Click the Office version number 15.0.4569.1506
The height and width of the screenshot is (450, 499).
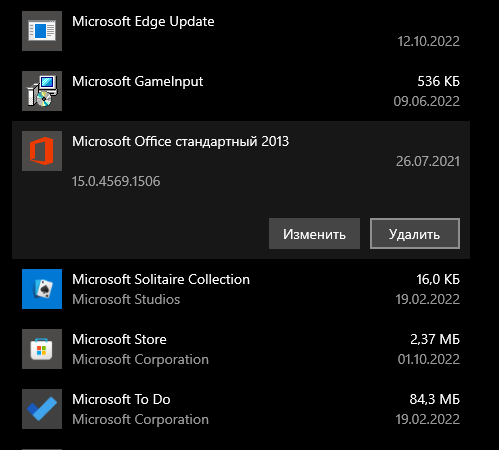click(116, 181)
